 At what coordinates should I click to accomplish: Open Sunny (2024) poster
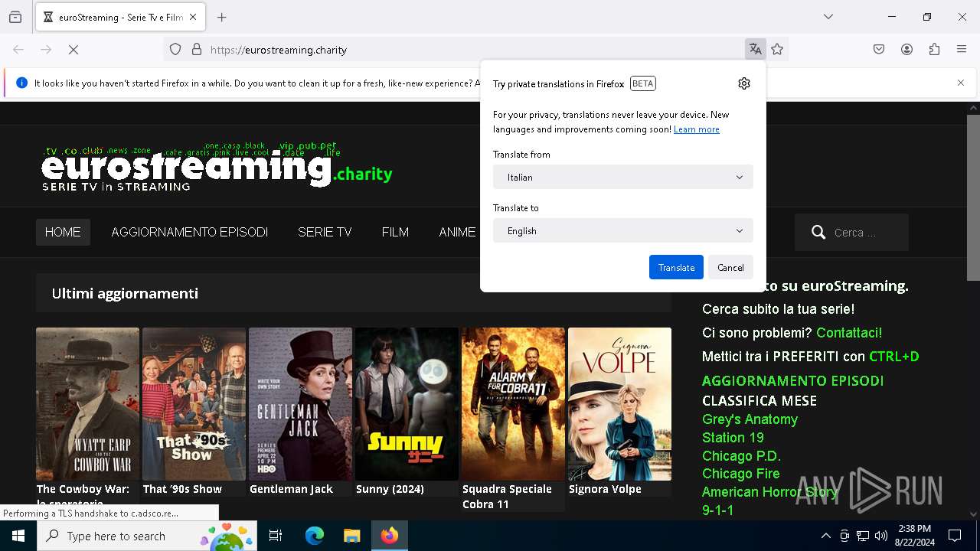407,404
